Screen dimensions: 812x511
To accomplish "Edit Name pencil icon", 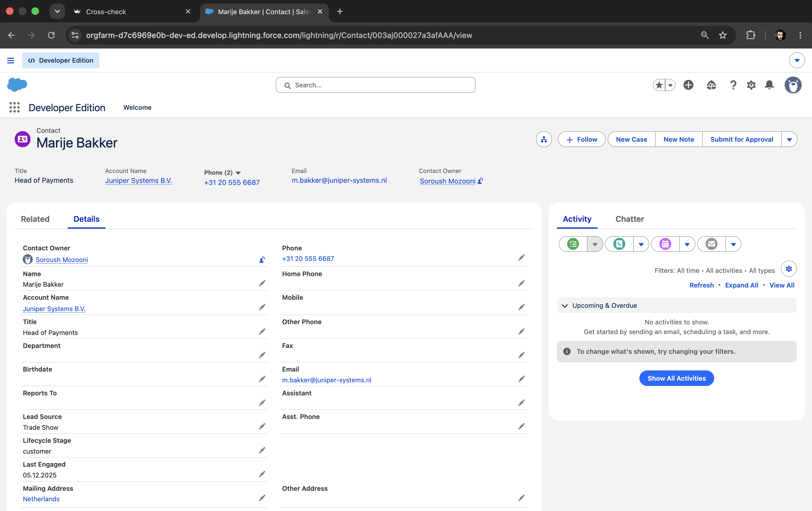I will [262, 283].
